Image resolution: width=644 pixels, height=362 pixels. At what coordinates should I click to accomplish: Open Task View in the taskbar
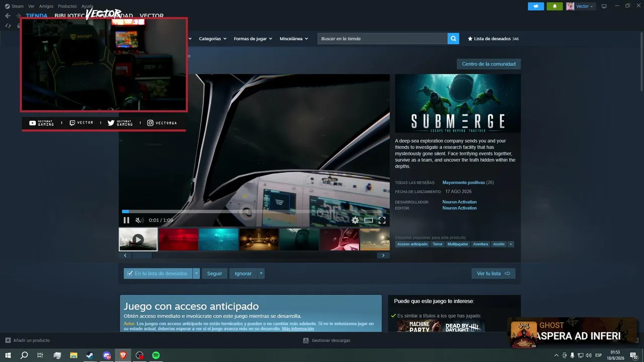click(40, 355)
